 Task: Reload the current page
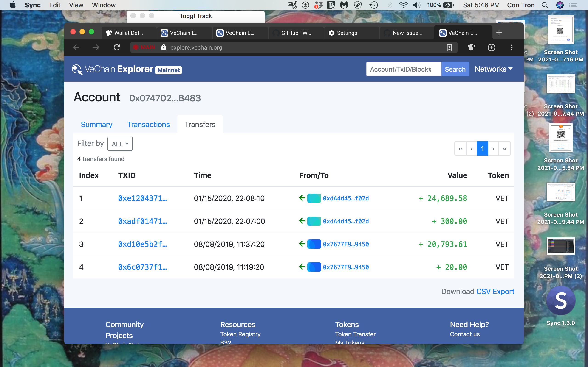117,47
